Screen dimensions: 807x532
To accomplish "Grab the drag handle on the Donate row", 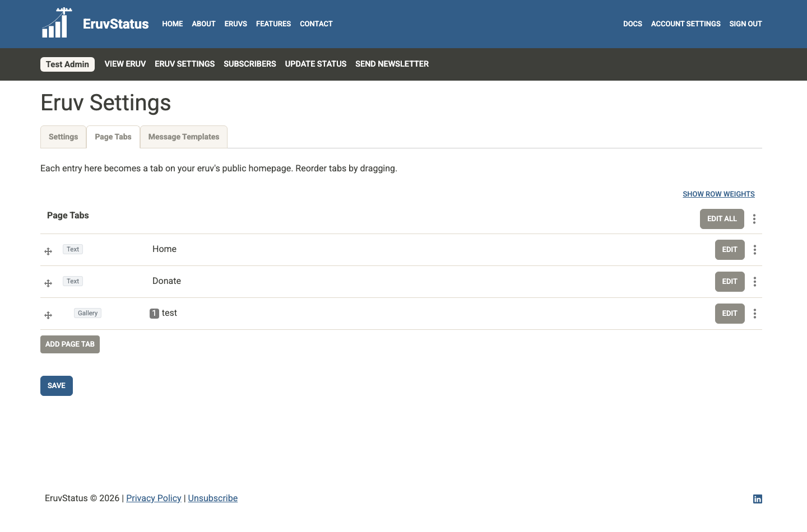I will (x=48, y=283).
